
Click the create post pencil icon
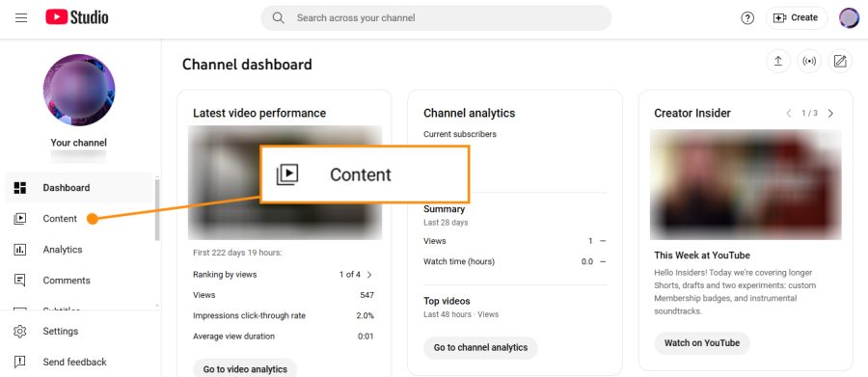tap(840, 62)
